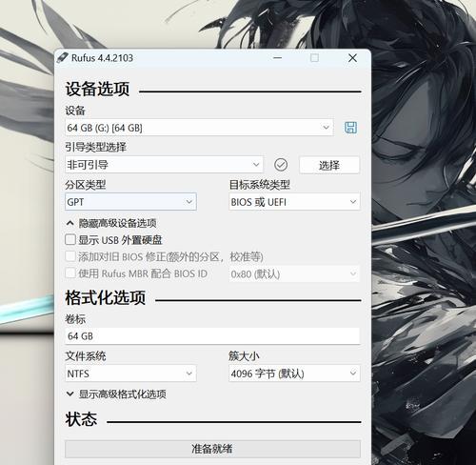Click the 选择 button
This screenshot has height=465, width=476.
pos(329,165)
